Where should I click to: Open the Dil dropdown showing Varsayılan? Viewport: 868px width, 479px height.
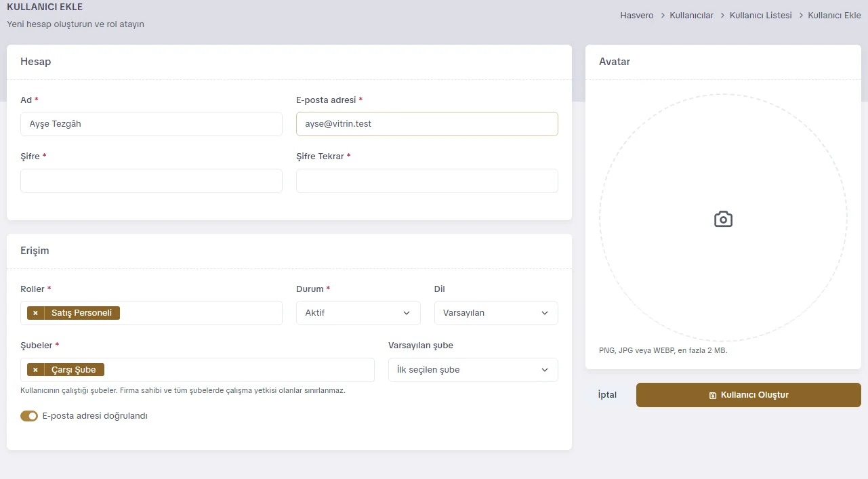496,313
